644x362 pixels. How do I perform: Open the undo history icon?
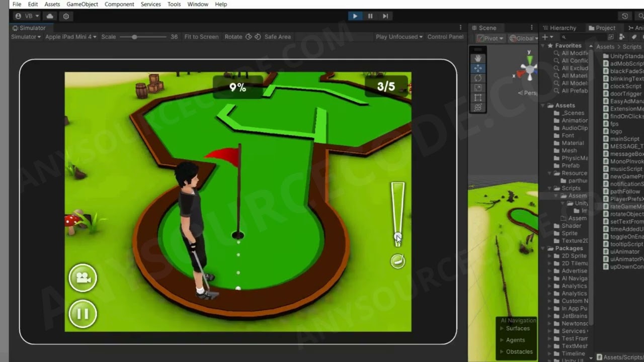pos(625,16)
